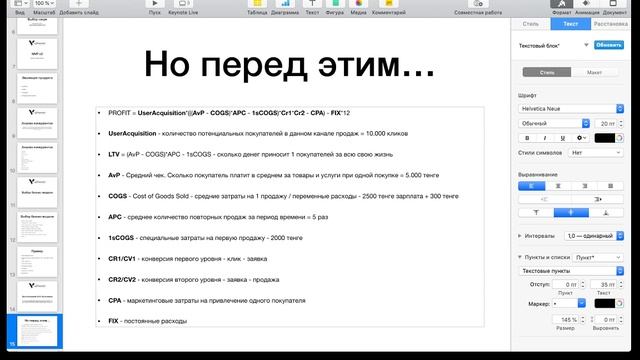Open text color wheel picker
Image resolution: width=640 pixels, height=360 pixels.
(620, 138)
